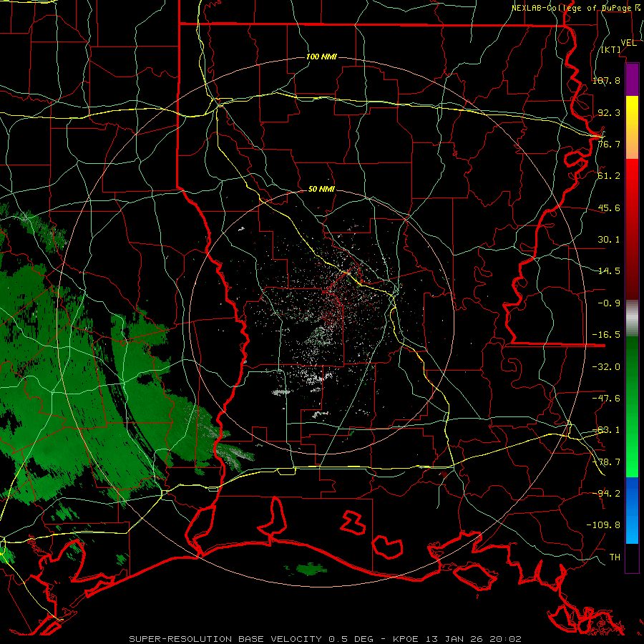The width and height of the screenshot is (644, 644).
Task: Click the 107.8 velocity scale value
Action: pyautogui.click(x=606, y=80)
